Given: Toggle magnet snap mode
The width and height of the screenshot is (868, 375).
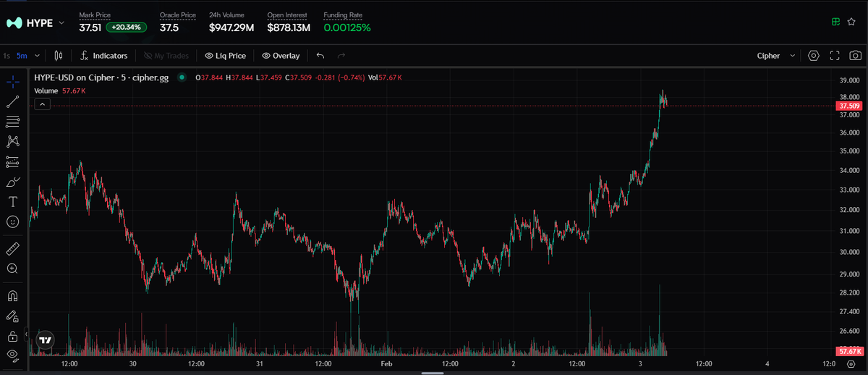Looking at the screenshot, I should coord(12,295).
